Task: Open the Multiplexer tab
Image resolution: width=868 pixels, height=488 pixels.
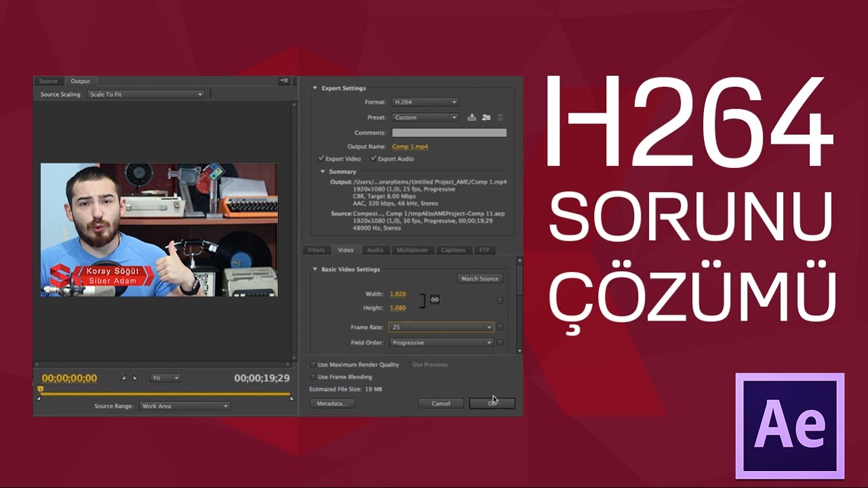Action: coord(412,250)
